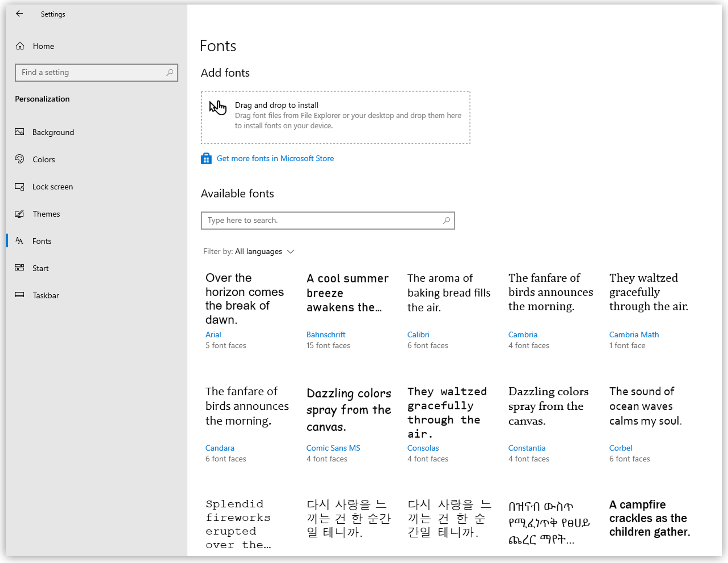Image resolution: width=728 pixels, height=563 pixels.
Task: Select the Home menu item
Action: point(44,45)
